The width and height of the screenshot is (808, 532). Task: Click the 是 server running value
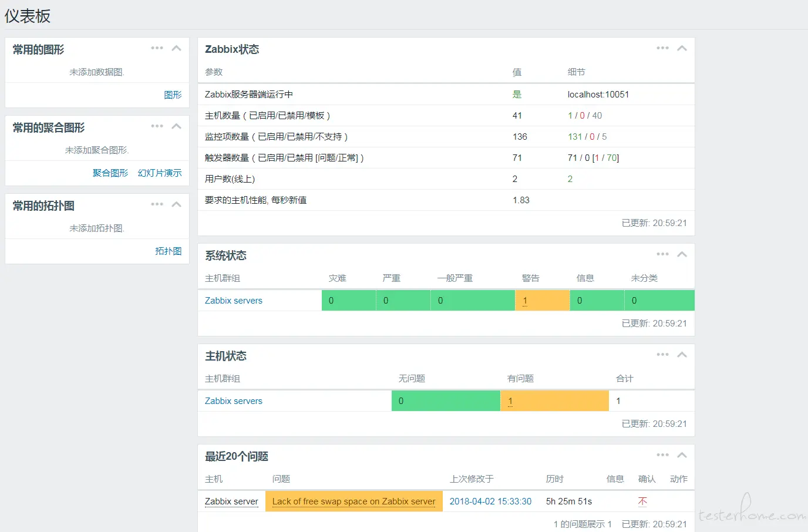[517, 95]
